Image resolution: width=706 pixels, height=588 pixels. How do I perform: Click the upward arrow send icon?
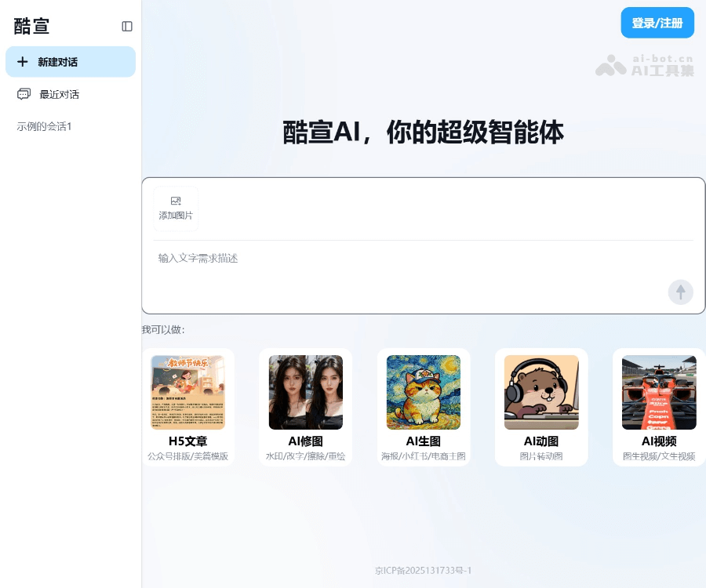pos(680,292)
